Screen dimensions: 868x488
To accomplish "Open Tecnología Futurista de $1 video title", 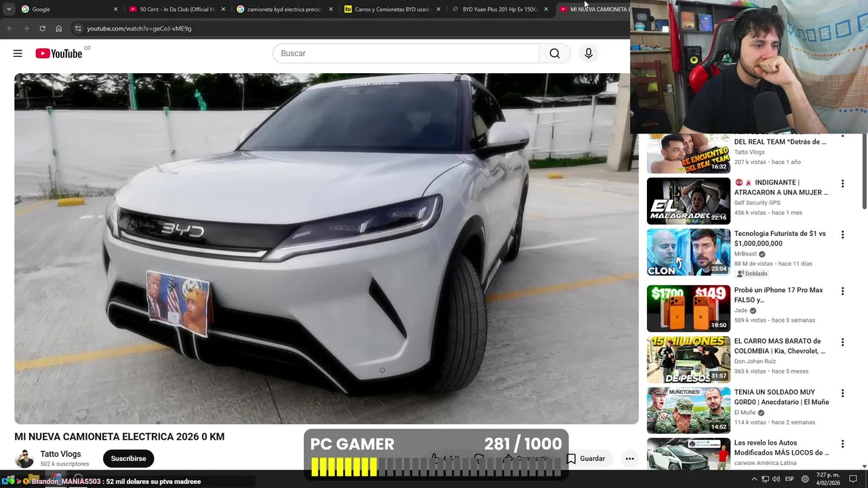I will pos(780,239).
